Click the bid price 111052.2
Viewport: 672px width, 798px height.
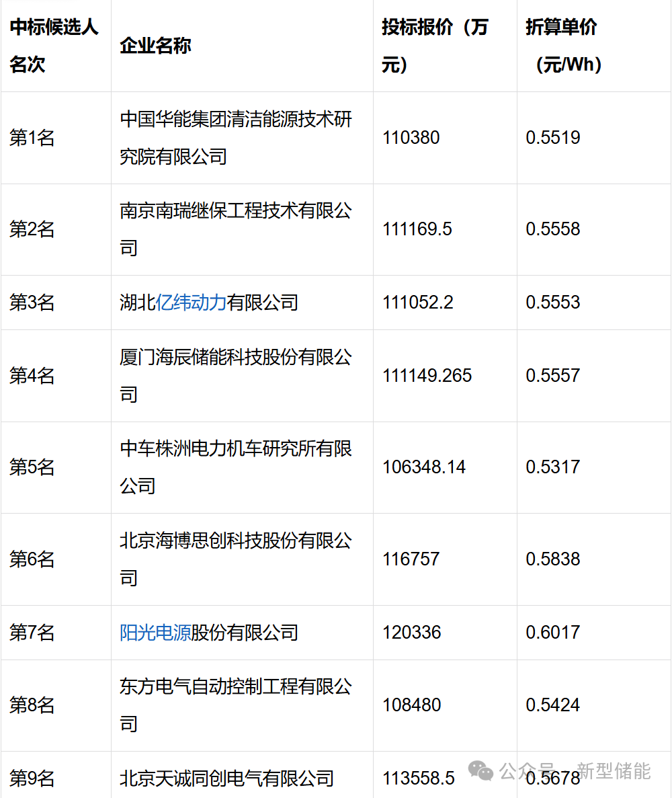(417, 303)
